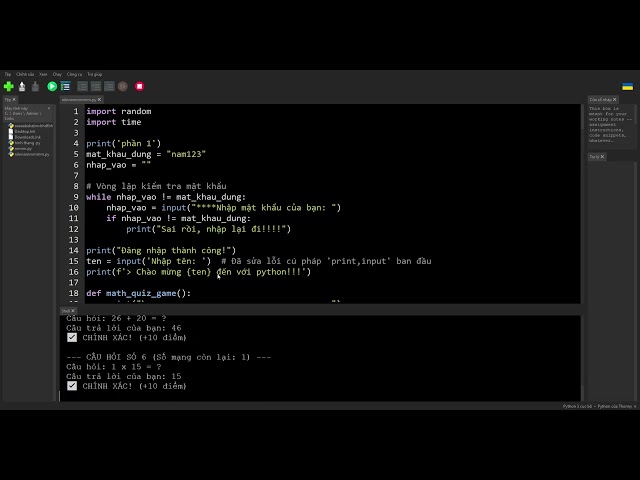Save the file using the save icon
The height and width of the screenshot is (480, 640).
(x=36, y=87)
